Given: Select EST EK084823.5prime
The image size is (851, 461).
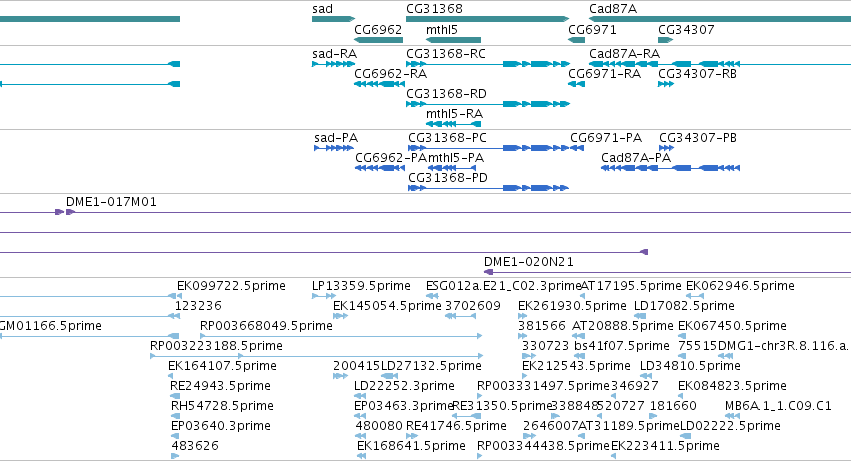Looking at the screenshot, I should pos(681,397).
